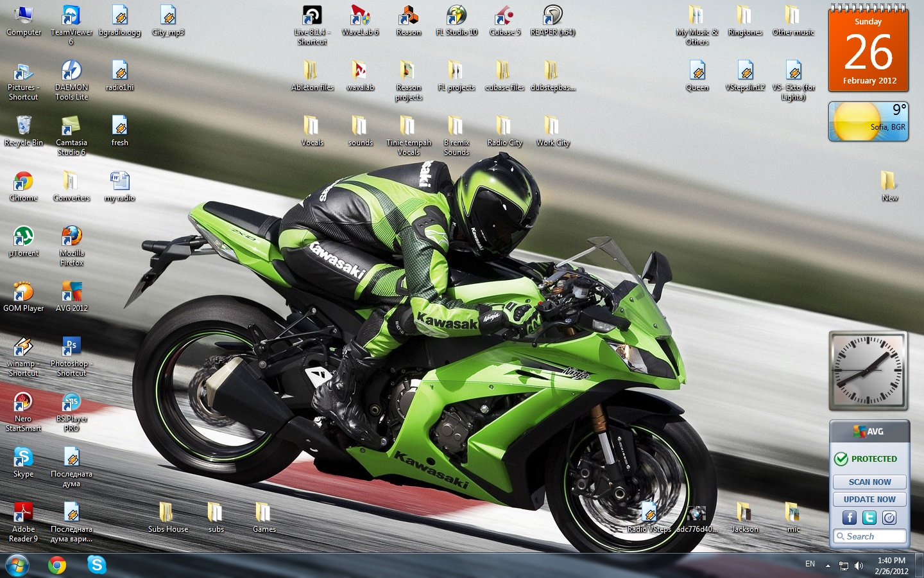Open the Subs House folder

[x=168, y=518]
